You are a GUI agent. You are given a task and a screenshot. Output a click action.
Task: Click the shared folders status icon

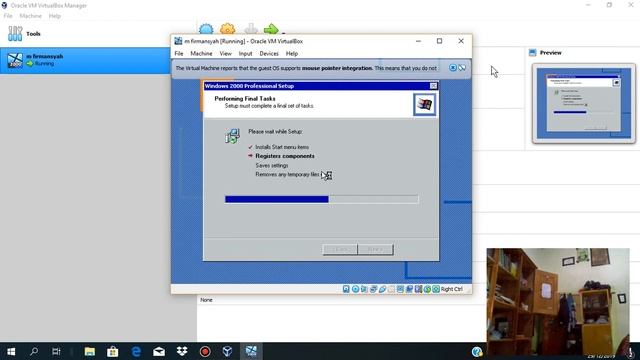tap(391, 289)
